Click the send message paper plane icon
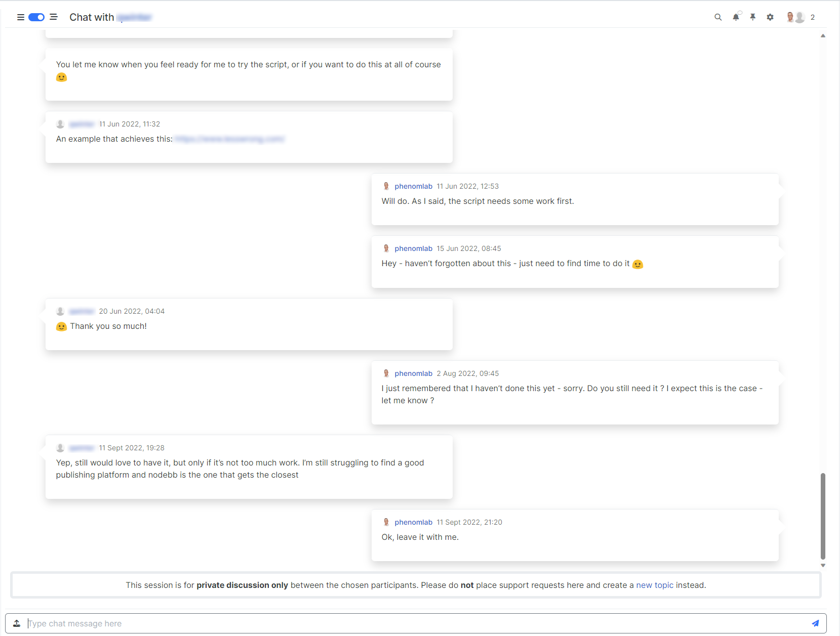 [815, 623]
